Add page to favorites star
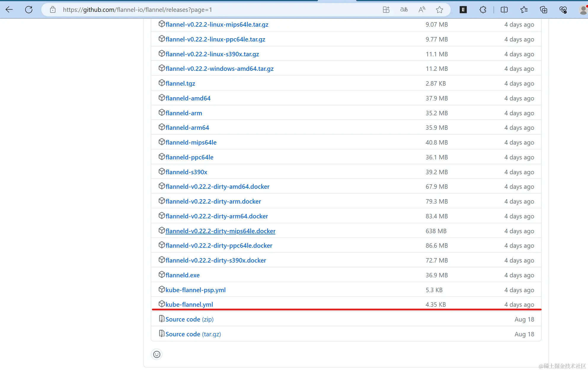The height and width of the screenshot is (371, 588). 439,10
